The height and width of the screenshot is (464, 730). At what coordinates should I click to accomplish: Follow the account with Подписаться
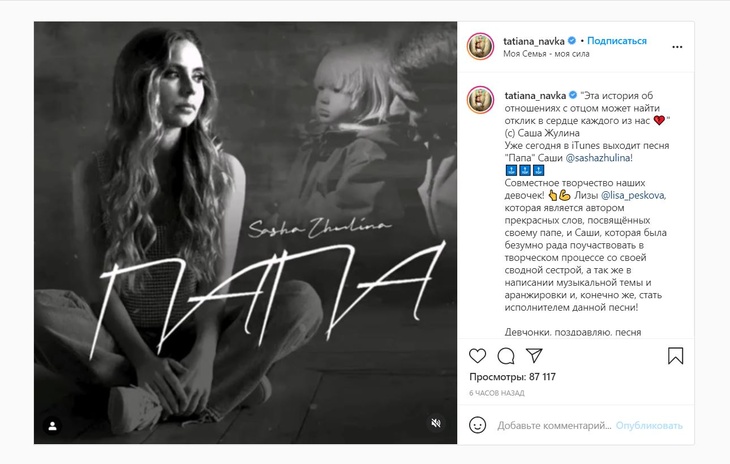pyautogui.click(x=616, y=41)
